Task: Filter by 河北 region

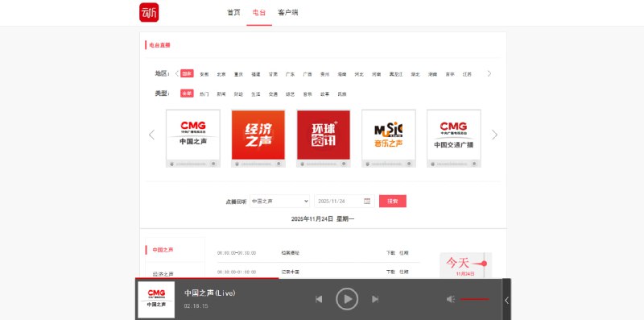Action: click(359, 74)
